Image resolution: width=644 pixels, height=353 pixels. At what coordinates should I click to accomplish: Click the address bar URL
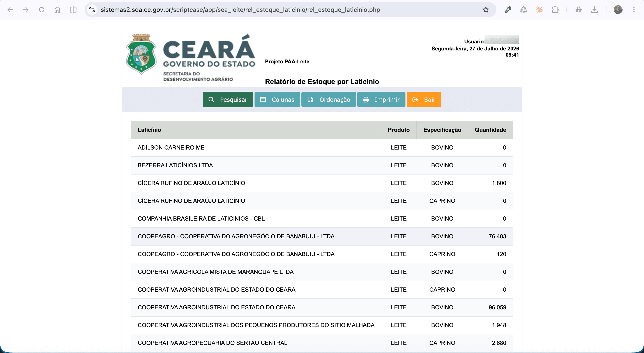click(x=240, y=10)
